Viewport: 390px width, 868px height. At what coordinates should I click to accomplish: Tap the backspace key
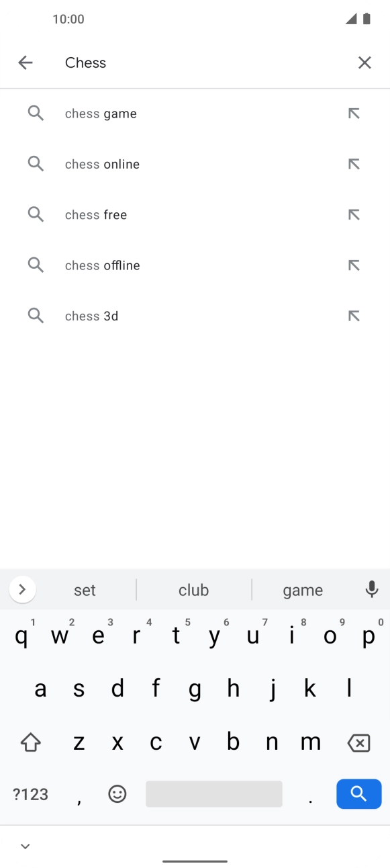pos(358,742)
